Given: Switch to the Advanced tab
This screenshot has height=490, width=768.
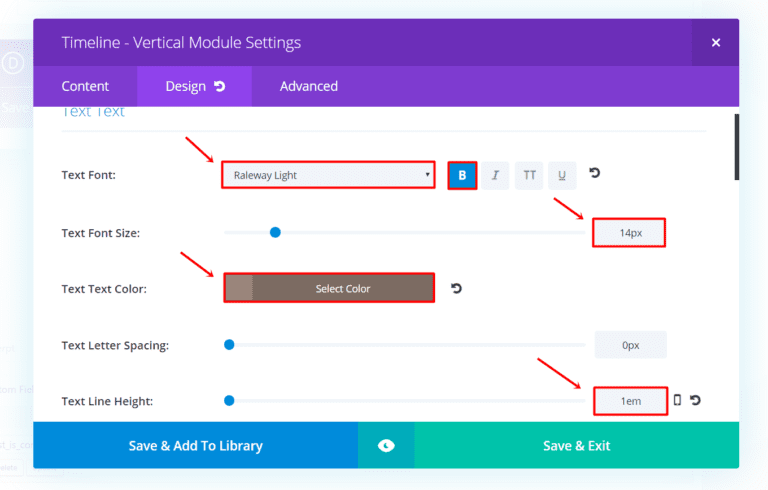Looking at the screenshot, I should point(308,86).
